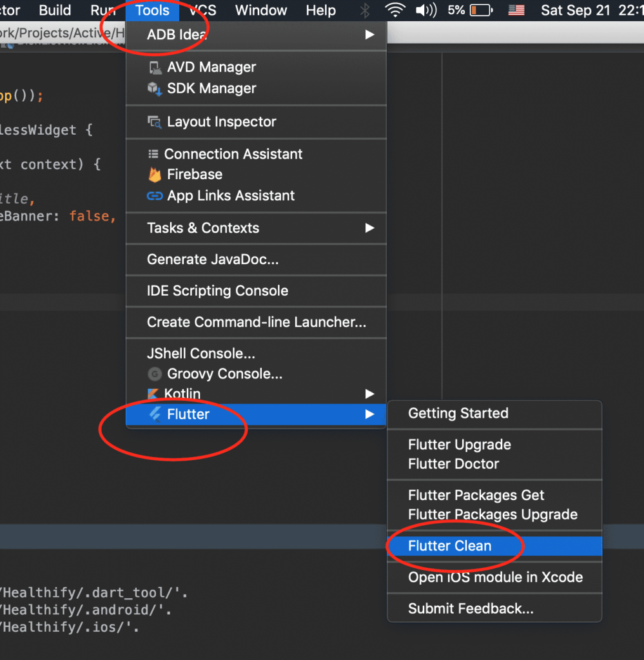Select Firebase menu entry
Viewport: 644px width, 660px height.
pyautogui.click(x=257, y=175)
